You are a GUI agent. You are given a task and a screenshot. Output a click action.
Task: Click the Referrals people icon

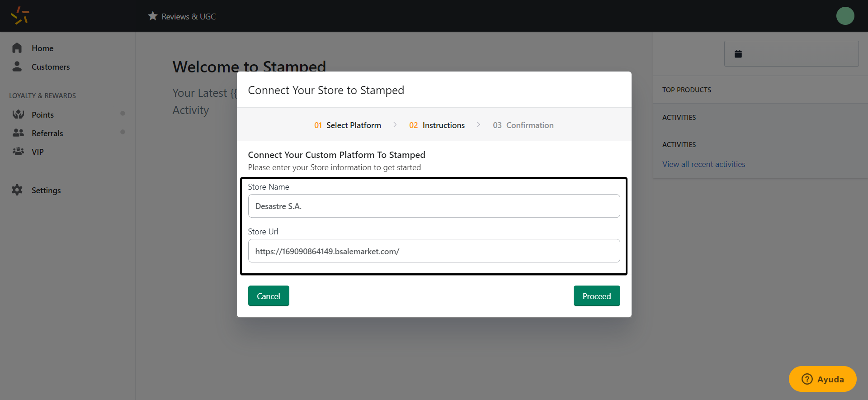(x=18, y=133)
